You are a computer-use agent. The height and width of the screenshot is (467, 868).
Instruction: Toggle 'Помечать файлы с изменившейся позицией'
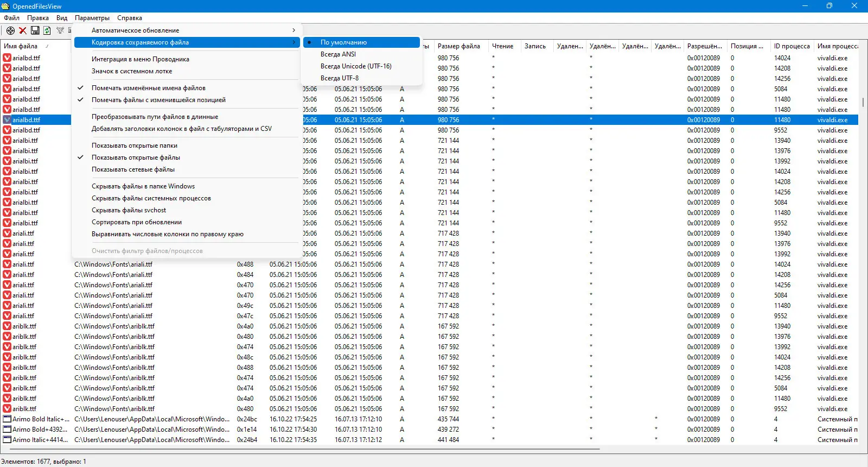click(187, 100)
